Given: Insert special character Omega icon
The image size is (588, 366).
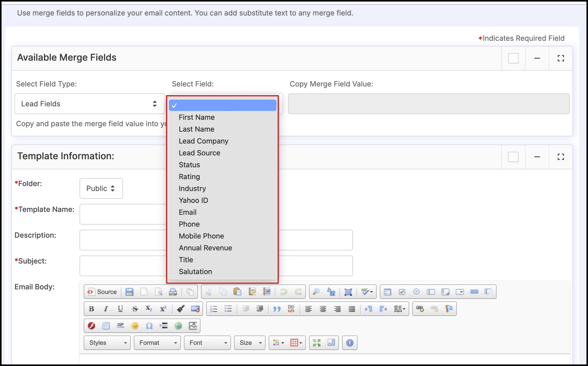Looking at the screenshot, I should (x=149, y=326).
